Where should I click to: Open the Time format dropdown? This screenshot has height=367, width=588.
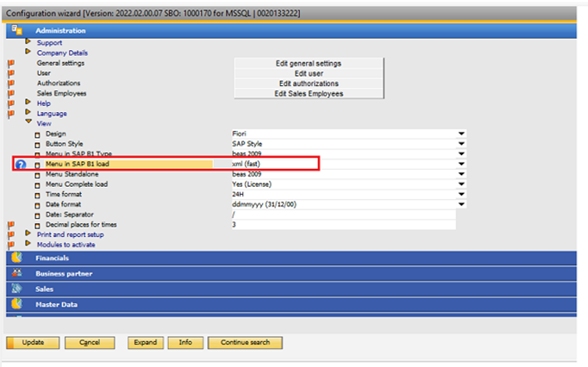461,194
